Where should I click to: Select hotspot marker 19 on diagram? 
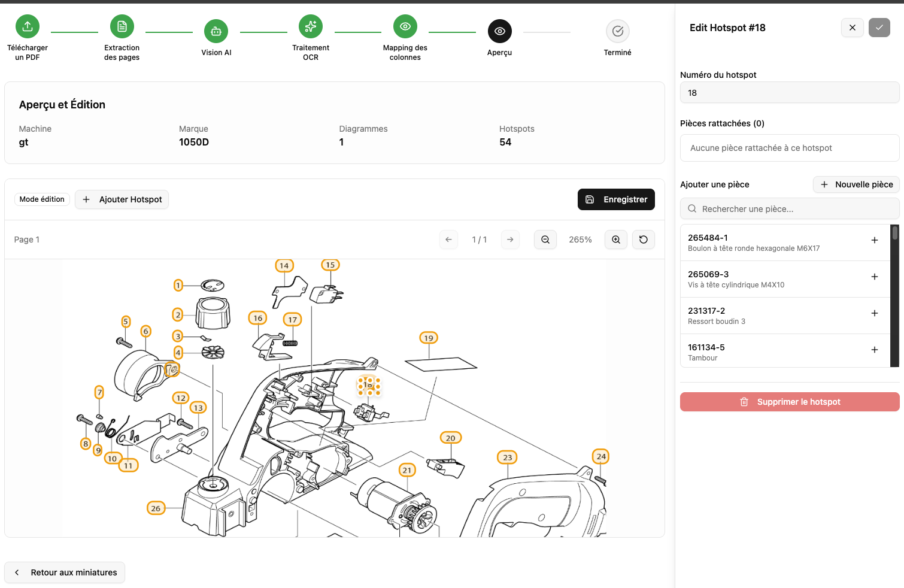coord(429,338)
